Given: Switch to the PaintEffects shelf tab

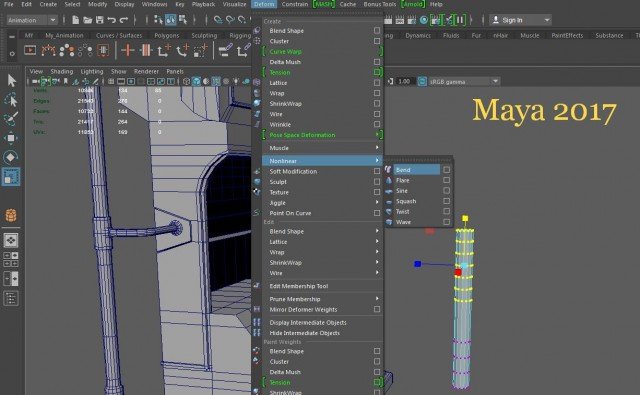Looking at the screenshot, I should [567, 36].
